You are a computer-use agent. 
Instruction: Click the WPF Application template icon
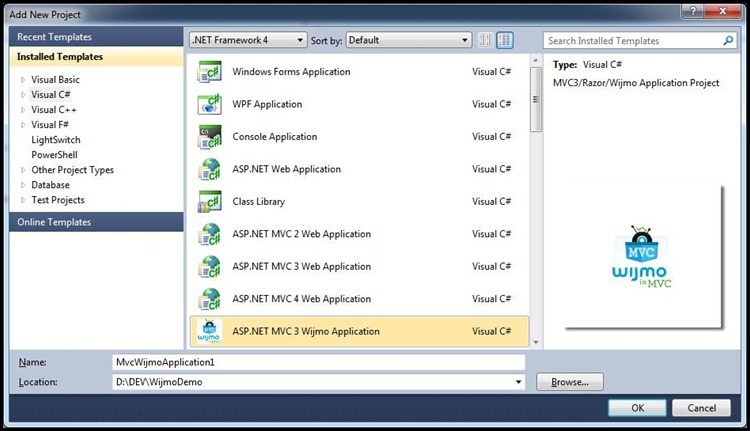210,104
